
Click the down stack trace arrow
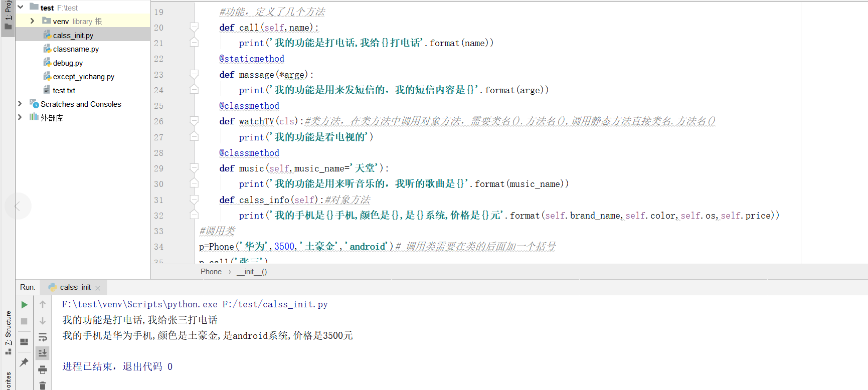tap(43, 321)
